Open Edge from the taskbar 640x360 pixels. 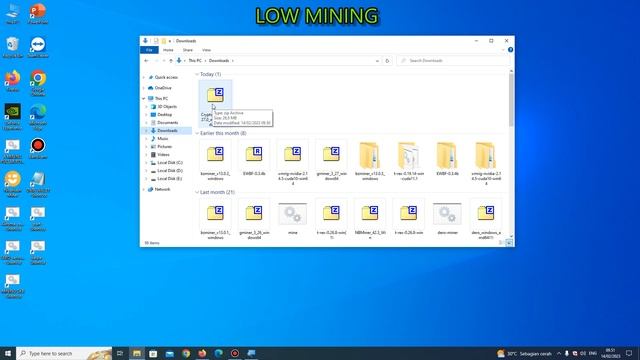tap(219, 353)
